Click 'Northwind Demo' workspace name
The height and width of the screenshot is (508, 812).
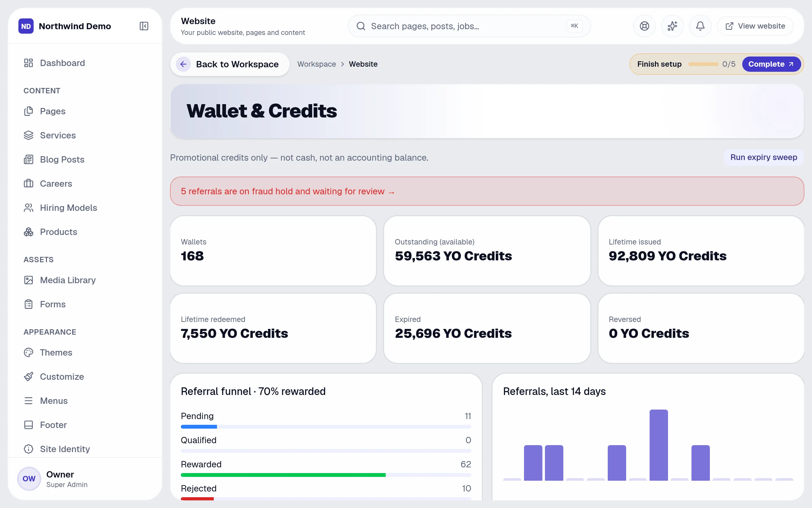point(75,26)
